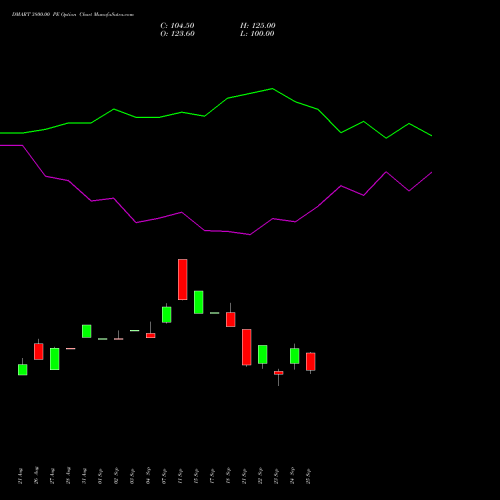Select the 01 Sep date label
The image size is (500, 500).
point(100,477)
